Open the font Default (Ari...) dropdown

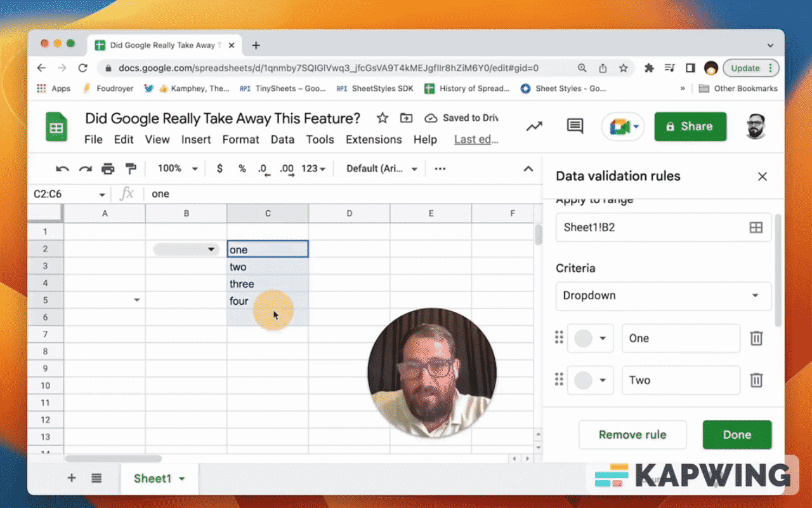coord(382,169)
